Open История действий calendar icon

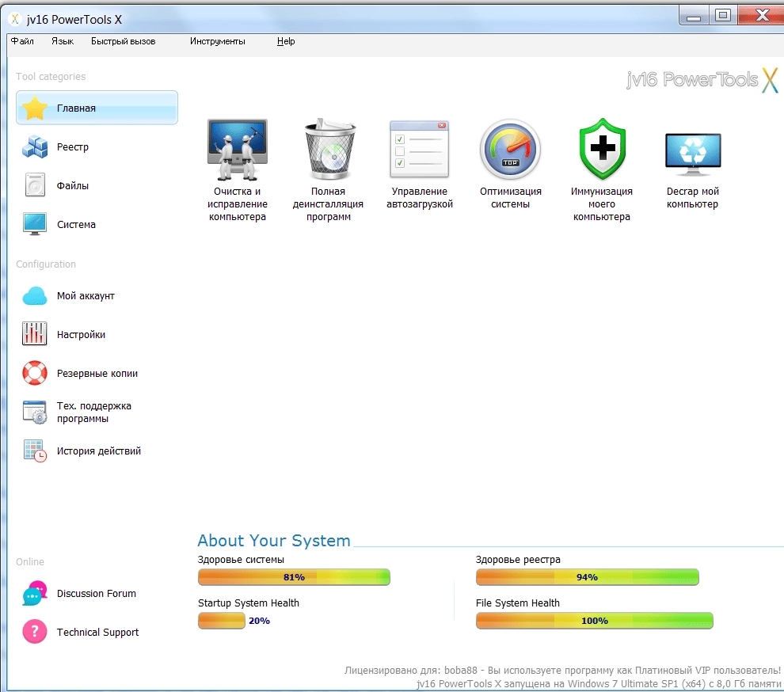point(35,451)
